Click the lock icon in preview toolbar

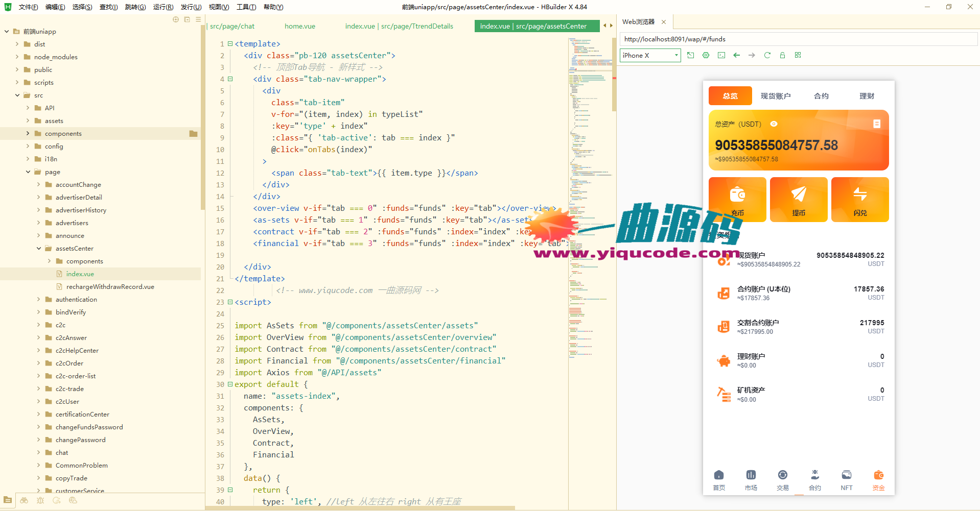(783, 55)
